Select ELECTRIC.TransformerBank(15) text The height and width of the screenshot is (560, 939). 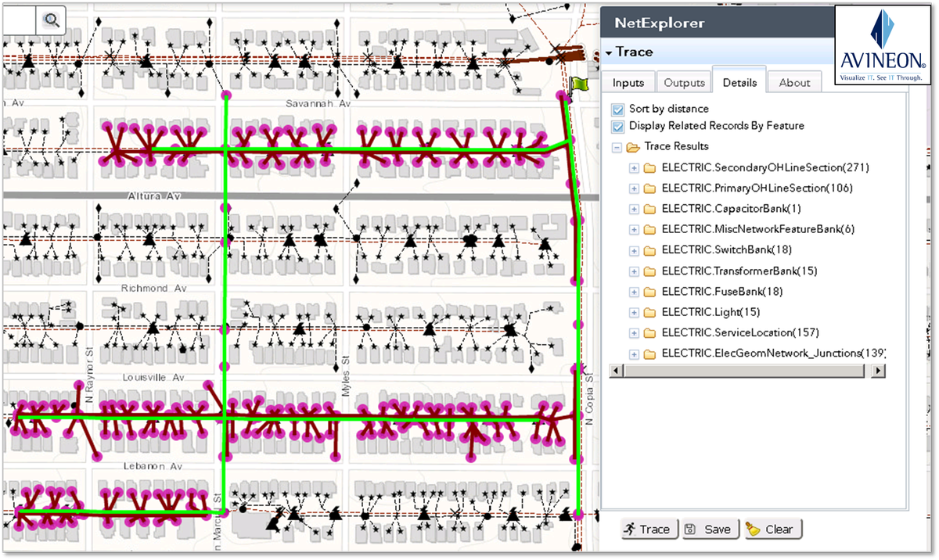pos(739,271)
